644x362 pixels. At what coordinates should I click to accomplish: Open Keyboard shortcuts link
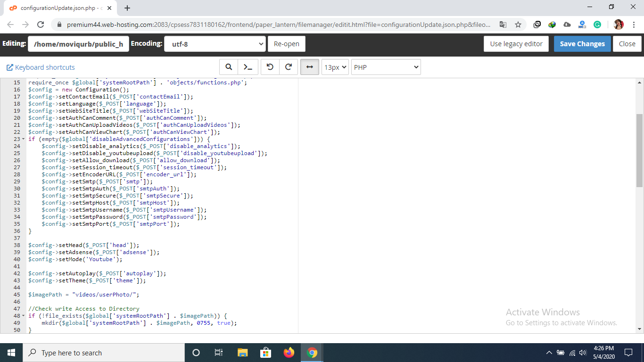coord(41,67)
